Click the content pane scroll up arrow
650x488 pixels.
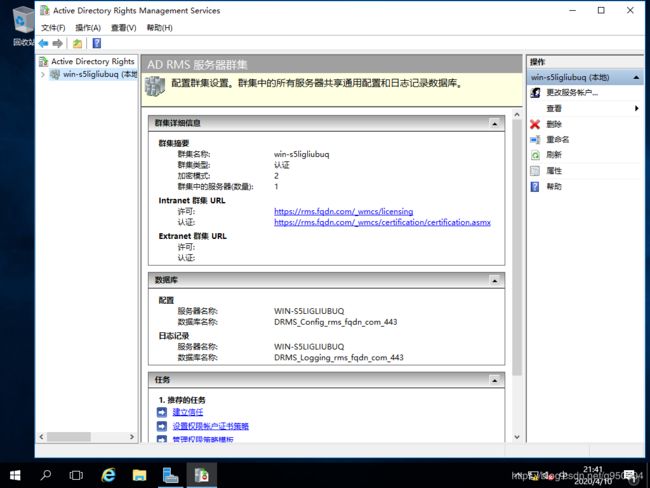click(517, 115)
